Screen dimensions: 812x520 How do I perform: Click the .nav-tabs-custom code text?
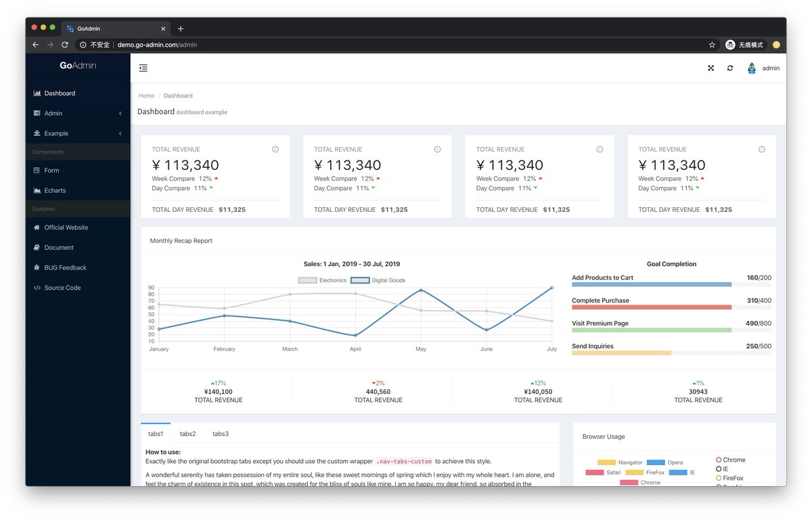point(404,461)
